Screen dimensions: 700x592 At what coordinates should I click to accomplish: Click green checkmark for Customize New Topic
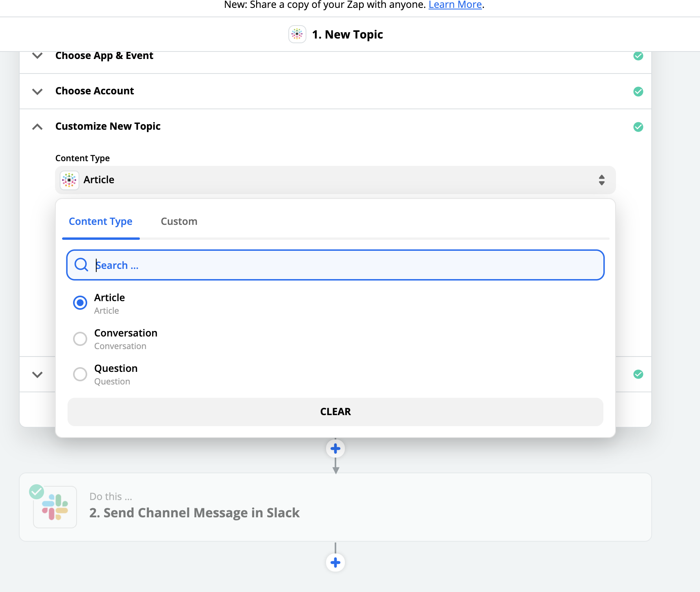coord(638,127)
